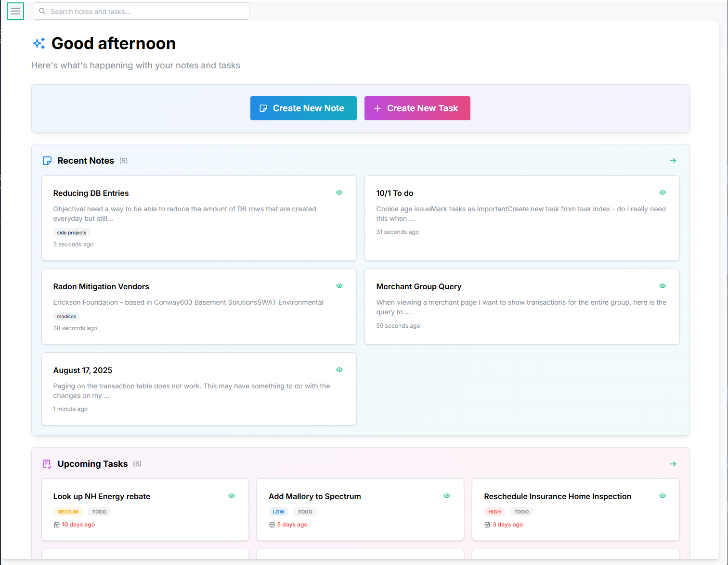Click the Upcoming Tasks checklist icon
728x565 pixels.
click(47, 464)
